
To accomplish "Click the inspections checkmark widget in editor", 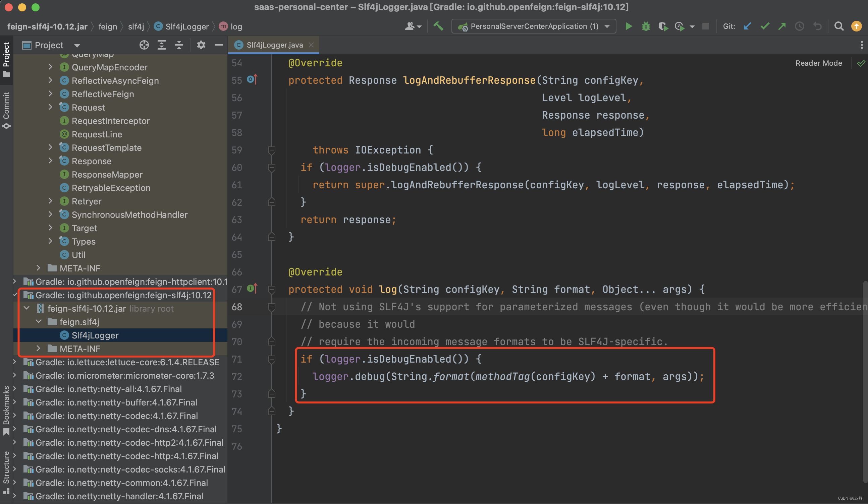I will click(x=861, y=63).
